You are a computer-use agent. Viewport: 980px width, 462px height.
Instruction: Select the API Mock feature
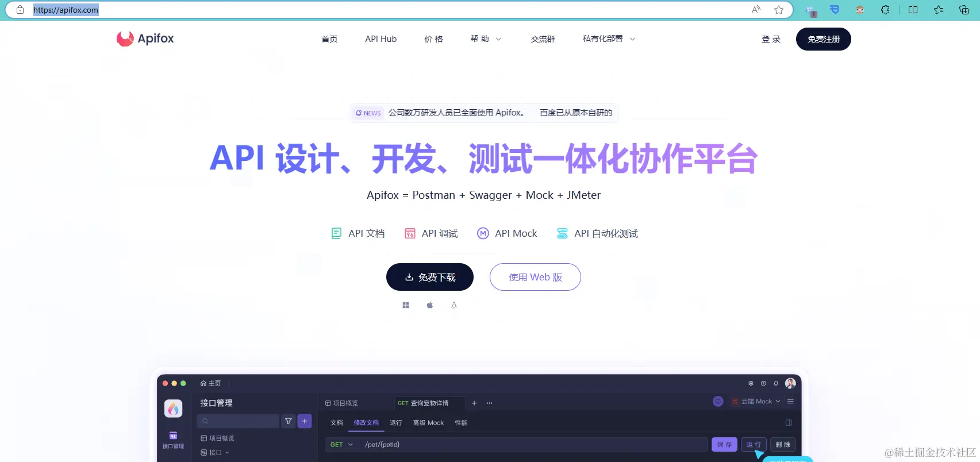coord(507,233)
